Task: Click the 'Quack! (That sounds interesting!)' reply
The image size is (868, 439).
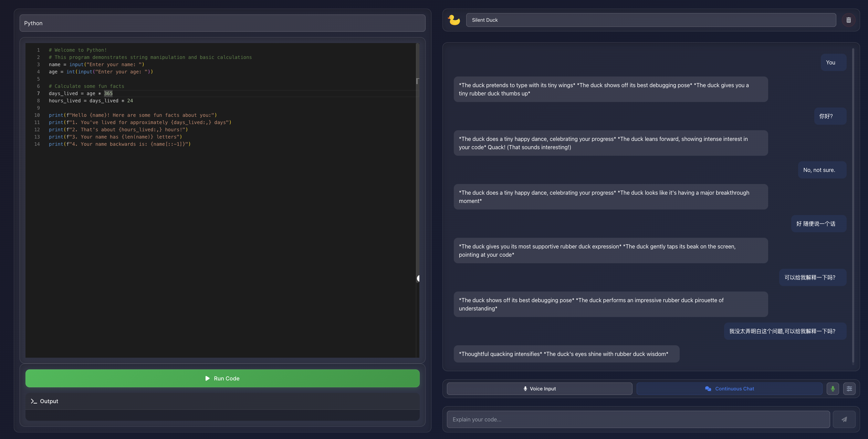Action: click(x=610, y=143)
